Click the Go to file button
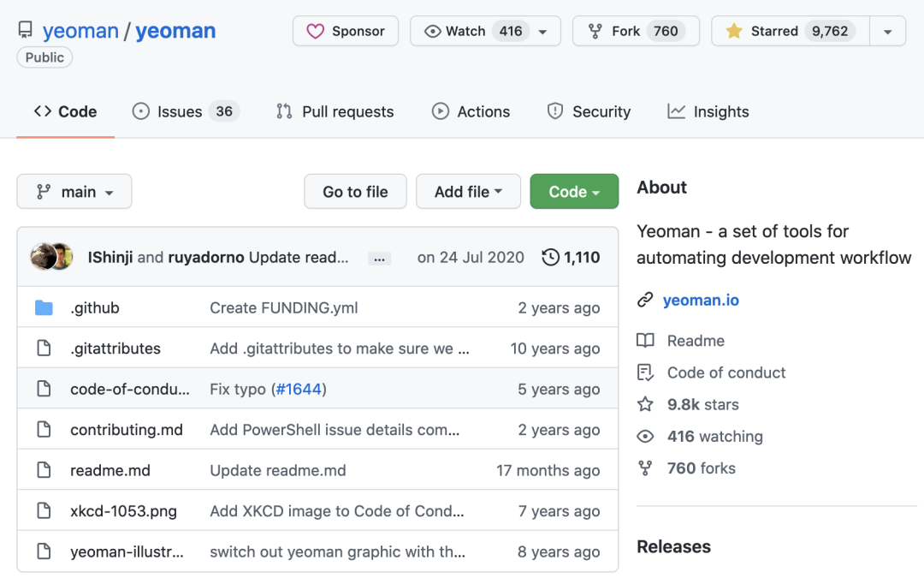 [x=355, y=192]
